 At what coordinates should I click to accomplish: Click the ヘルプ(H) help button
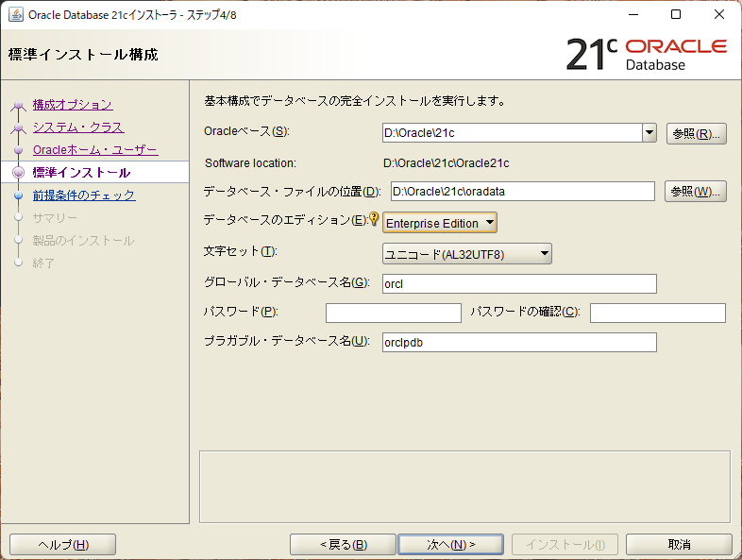point(63,545)
